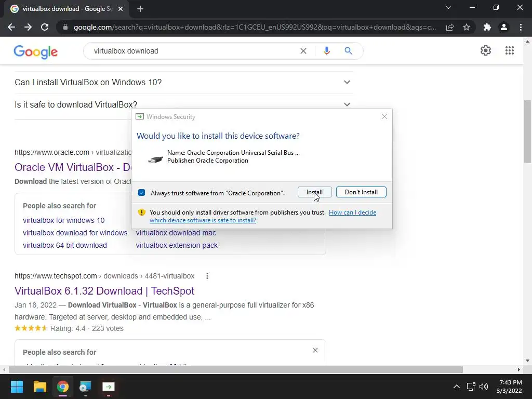Image resolution: width=532 pixels, height=399 pixels.
Task: Click the Install button
Action: click(314, 192)
